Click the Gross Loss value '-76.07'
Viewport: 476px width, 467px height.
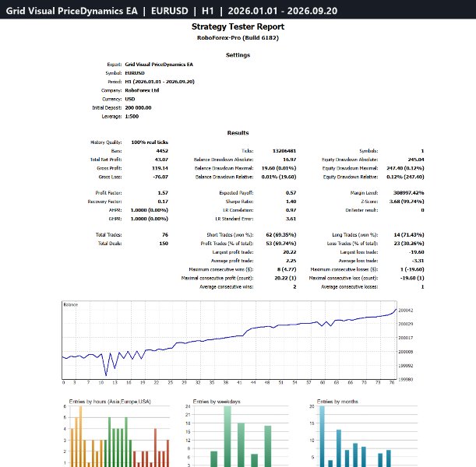point(160,177)
